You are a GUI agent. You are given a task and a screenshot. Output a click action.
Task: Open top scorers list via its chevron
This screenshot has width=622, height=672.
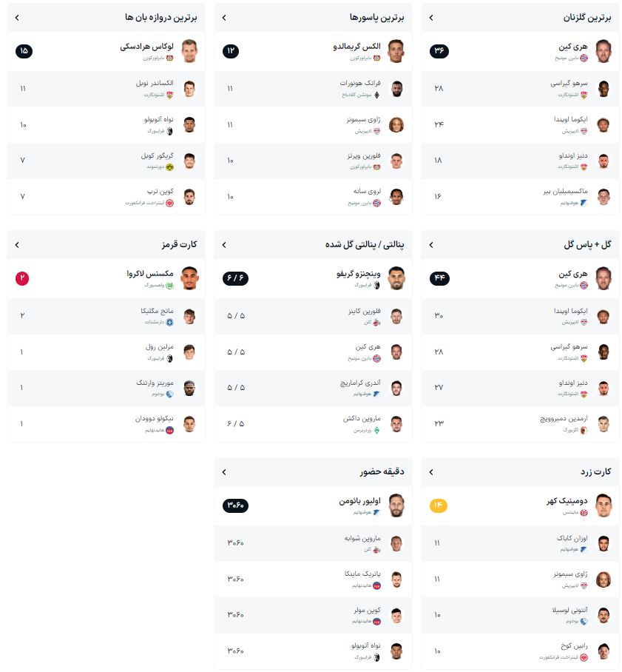click(x=431, y=18)
